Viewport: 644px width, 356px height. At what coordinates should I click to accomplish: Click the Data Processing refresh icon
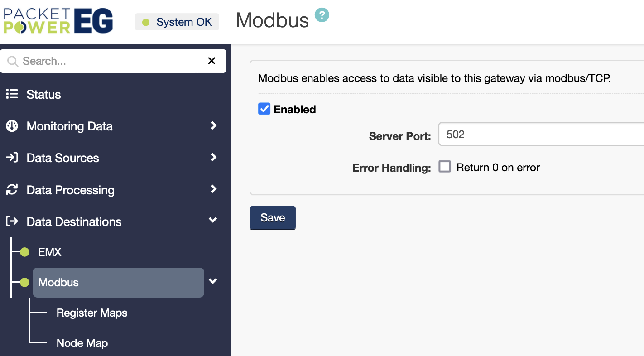point(12,190)
